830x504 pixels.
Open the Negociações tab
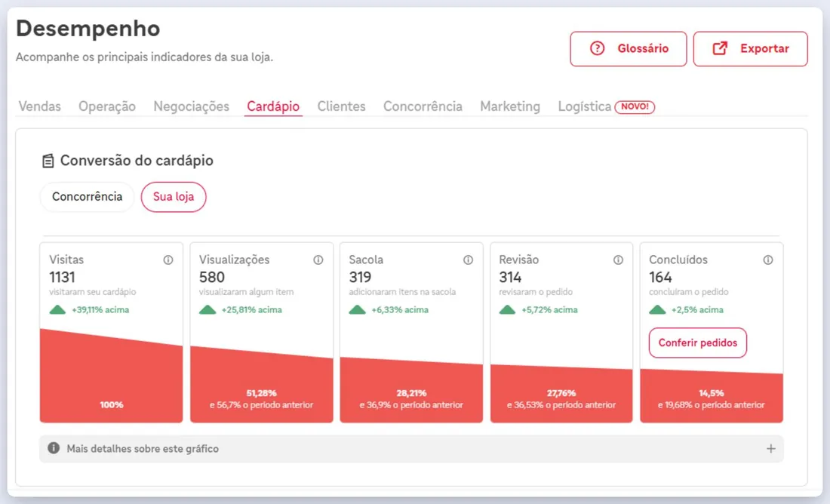191,106
